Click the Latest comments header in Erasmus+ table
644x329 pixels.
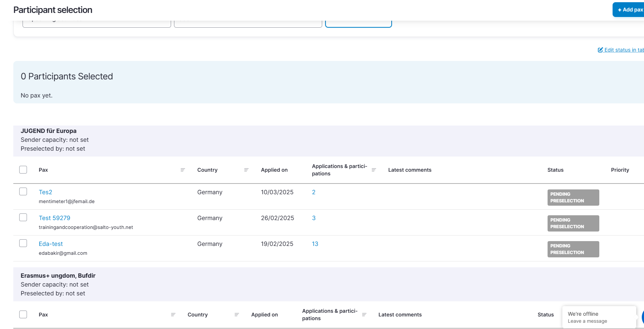[400, 315]
